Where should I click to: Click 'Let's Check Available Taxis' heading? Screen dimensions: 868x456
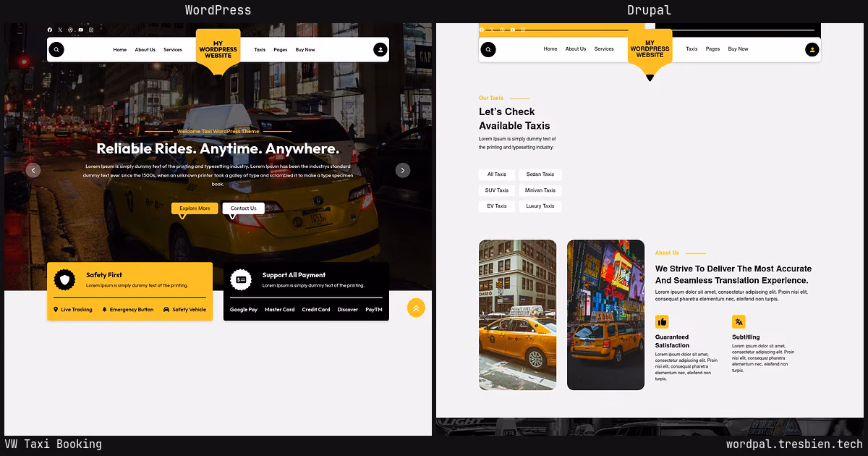514,119
